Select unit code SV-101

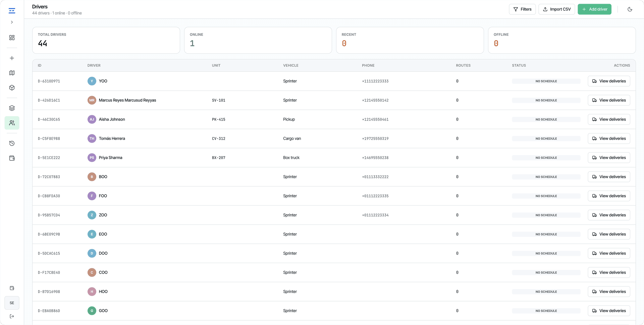tap(219, 100)
